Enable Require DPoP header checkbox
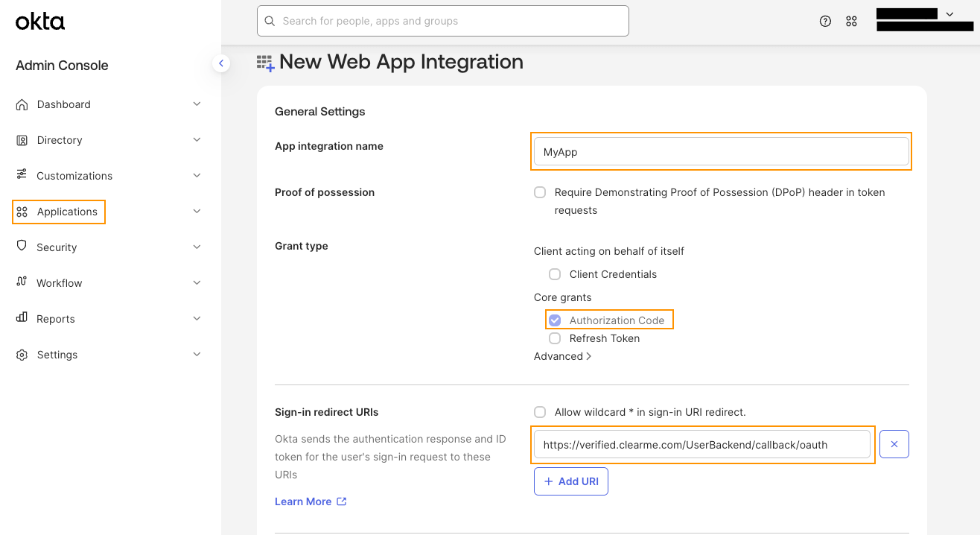980x535 pixels. [x=540, y=192]
